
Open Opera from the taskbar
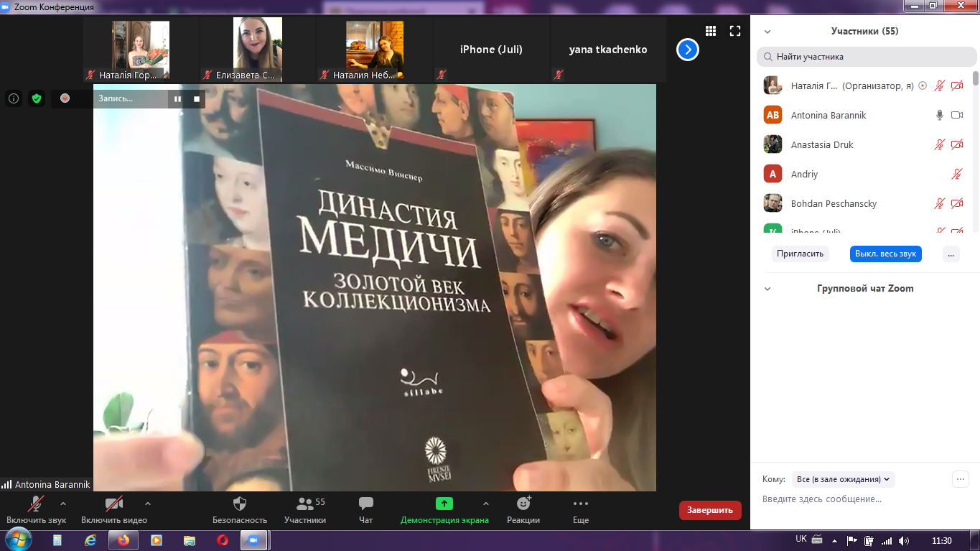pyautogui.click(x=223, y=540)
